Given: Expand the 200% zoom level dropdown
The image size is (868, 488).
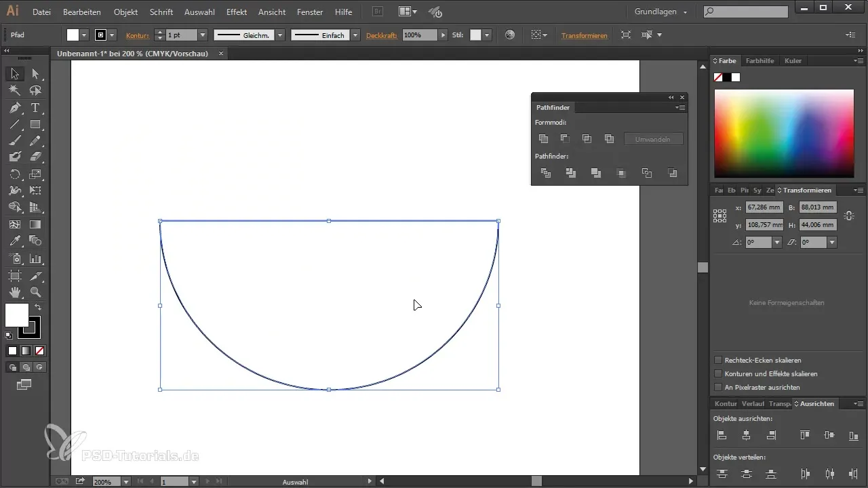Looking at the screenshot, I should (x=126, y=482).
